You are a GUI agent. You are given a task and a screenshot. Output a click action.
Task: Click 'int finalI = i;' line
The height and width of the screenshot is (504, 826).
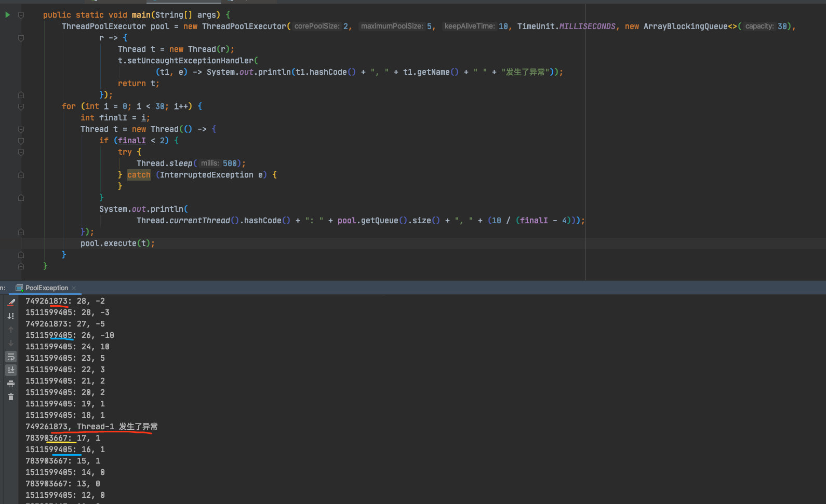[x=115, y=118]
